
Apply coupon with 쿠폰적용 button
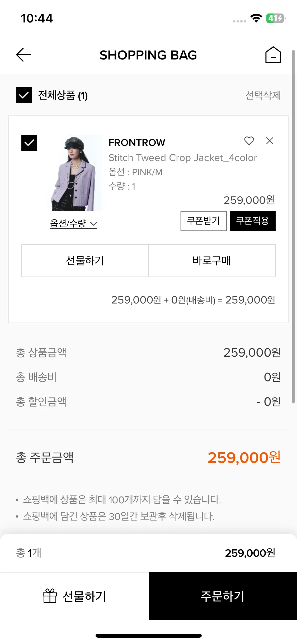[253, 221]
